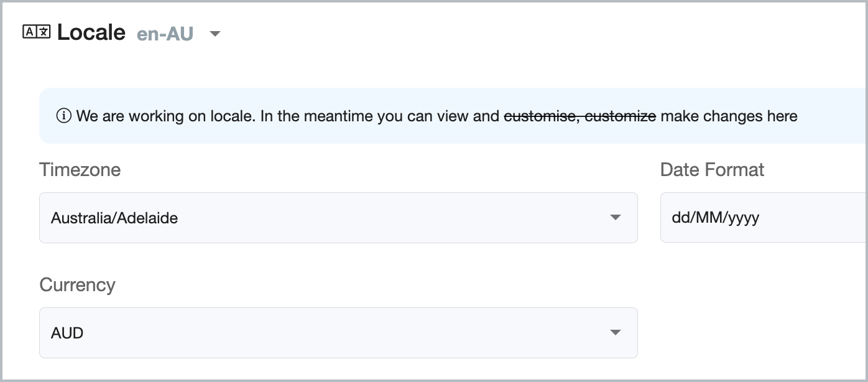Click the dd/MM/yyyy text
Image resolution: width=868 pixels, height=382 pixels.
point(715,218)
